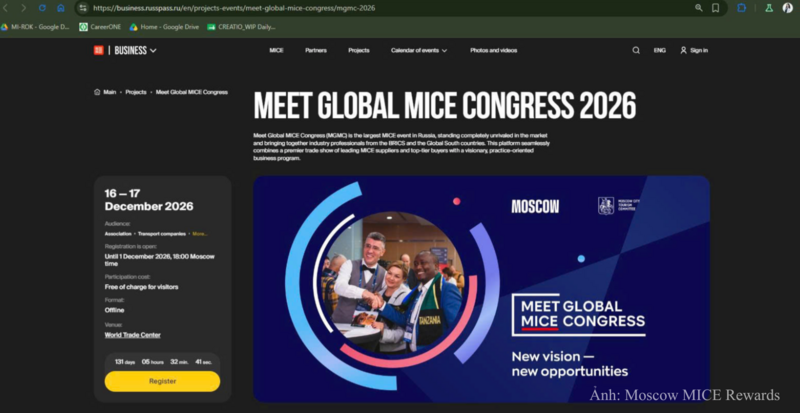Go to the browser home icon

(61, 8)
